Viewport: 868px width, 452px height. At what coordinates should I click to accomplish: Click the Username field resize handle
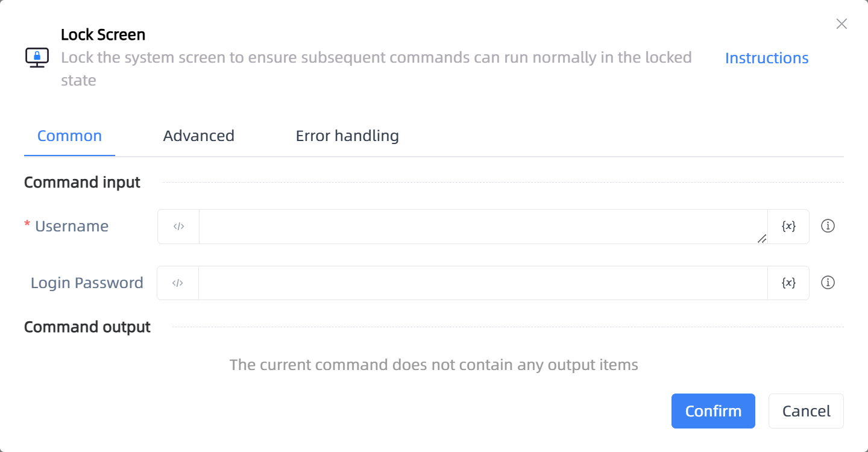point(762,239)
